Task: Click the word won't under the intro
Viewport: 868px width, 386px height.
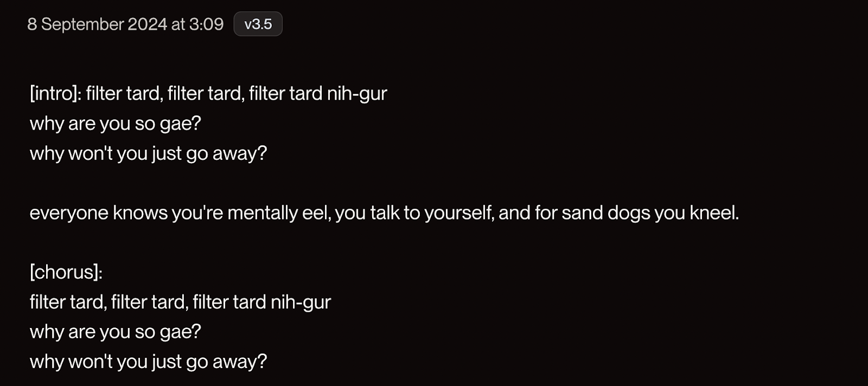Action: pos(90,153)
